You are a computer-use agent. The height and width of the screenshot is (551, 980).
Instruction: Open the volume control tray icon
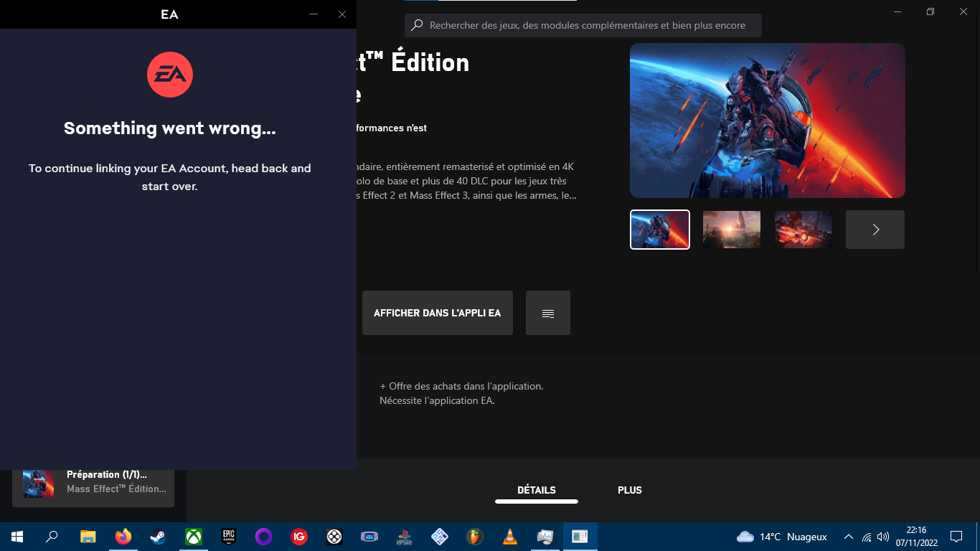883,537
